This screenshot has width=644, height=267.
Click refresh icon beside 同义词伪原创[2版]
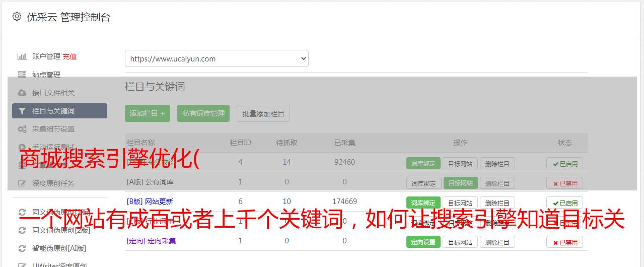pos(22,230)
